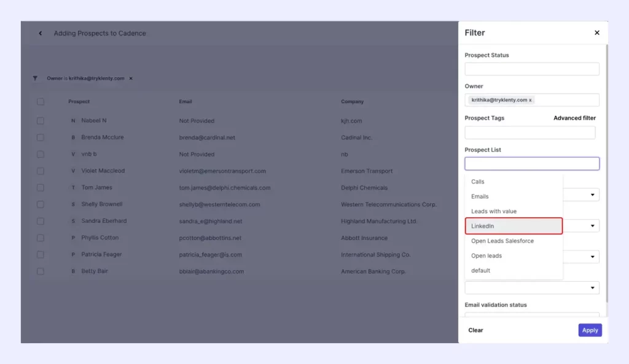
Task: Click email bblair@abankingco.com
Action: (211, 271)
